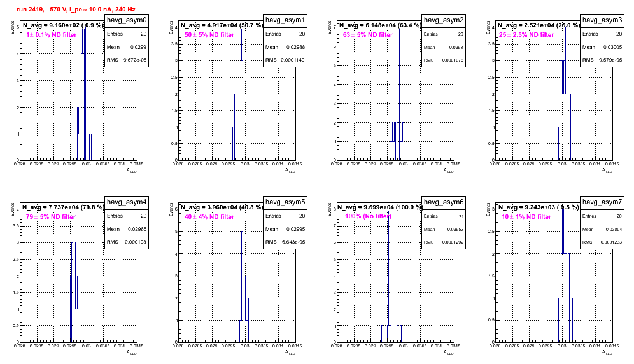
Task: Select the havg_asym4 histogram title
Action: click(127, 202)
